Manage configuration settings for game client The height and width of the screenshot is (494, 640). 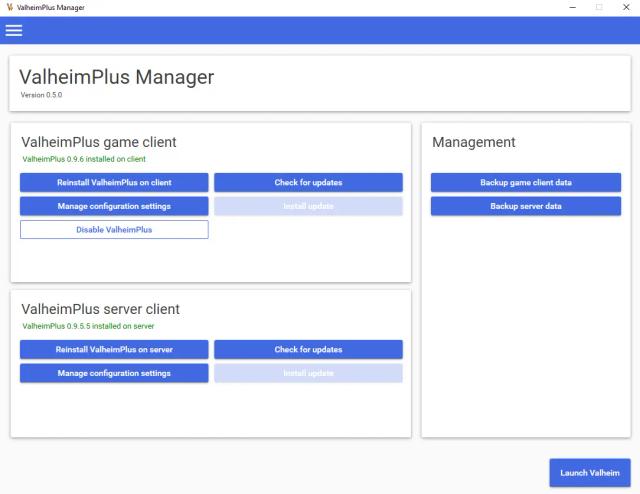coord(114,206)
